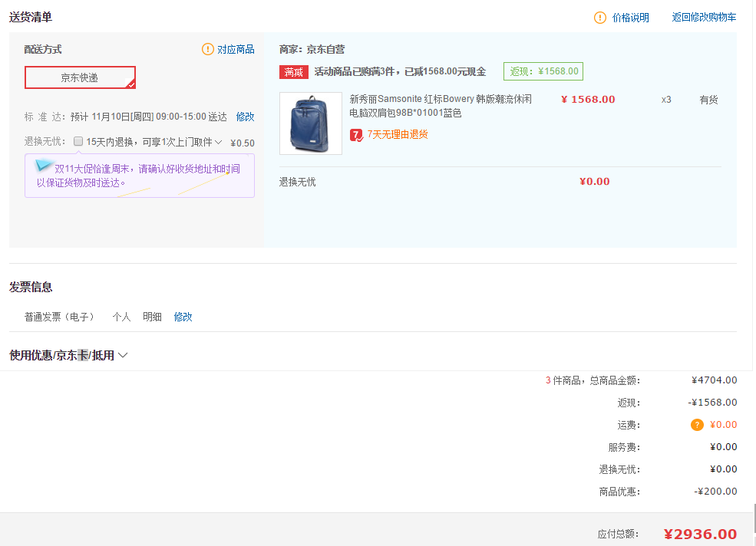Open the 新秀丽Samsonite product title
Viewport: 756px width, 546px height.
[441, 106]
